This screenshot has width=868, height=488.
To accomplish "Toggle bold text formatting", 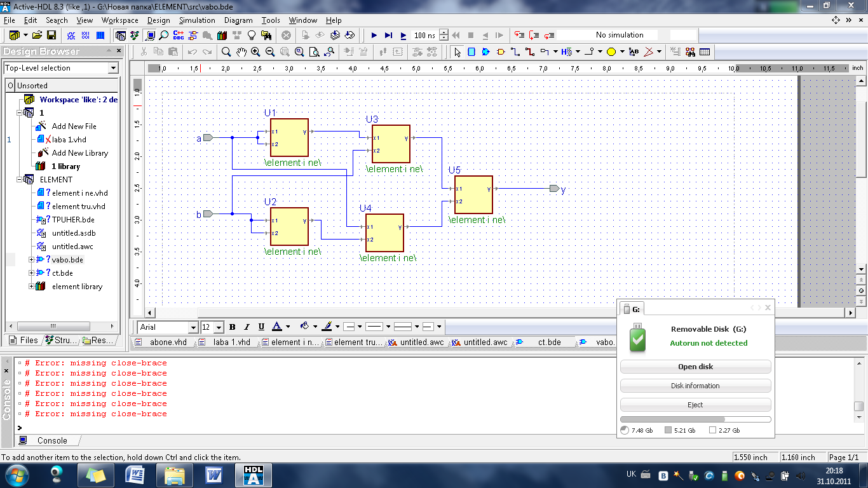I will pos(232,327).
